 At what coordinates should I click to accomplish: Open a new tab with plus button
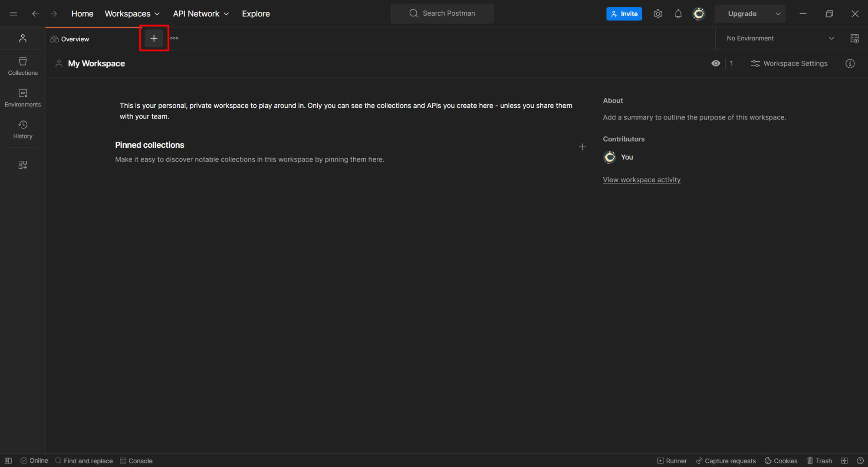pyautogui.click(x=154, y=38)
